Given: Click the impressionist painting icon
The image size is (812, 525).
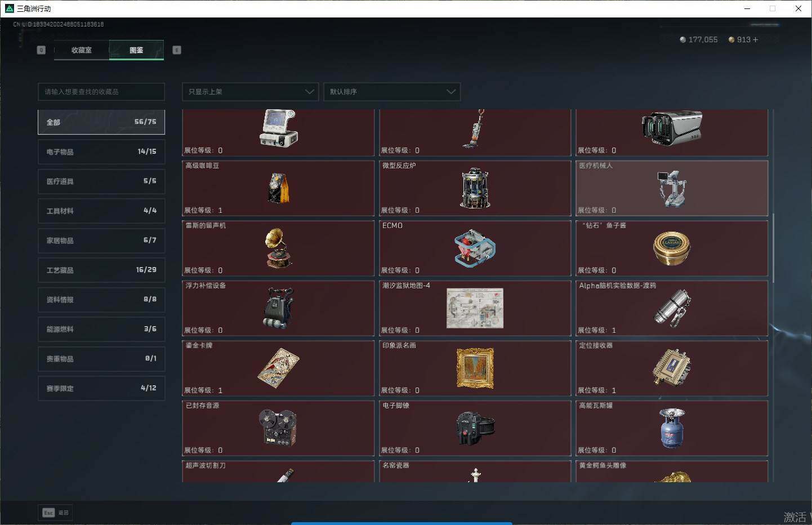Looking at the screenshot, I should pos(475,368).
